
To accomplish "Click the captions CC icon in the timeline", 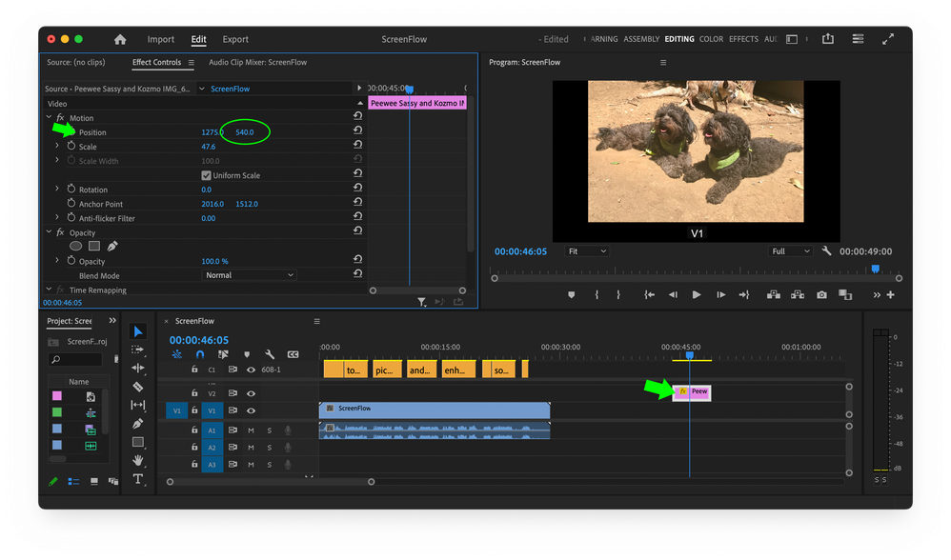I will coord(293,353).
